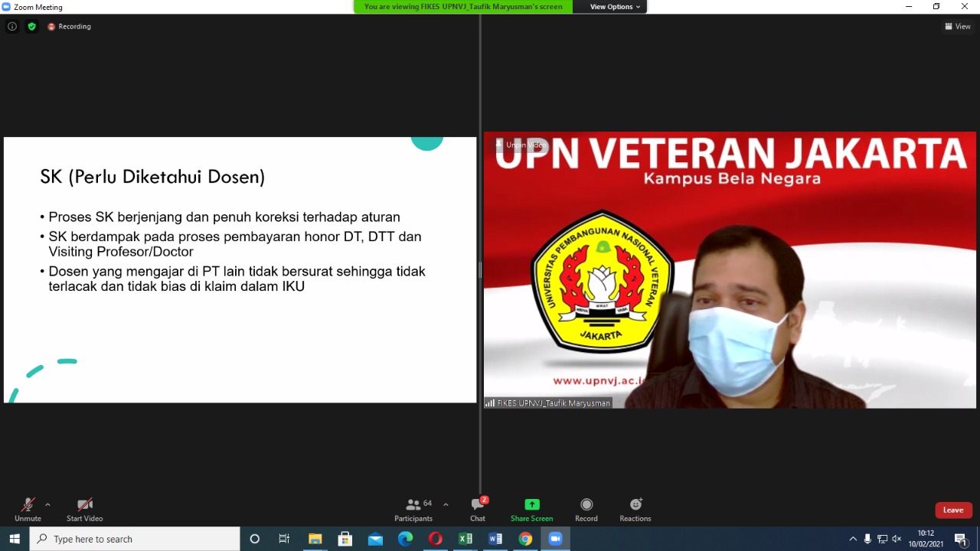Click the green encryption shield icon
The image size is (980, 551).
pyautogui.click(x=31, y=26)
